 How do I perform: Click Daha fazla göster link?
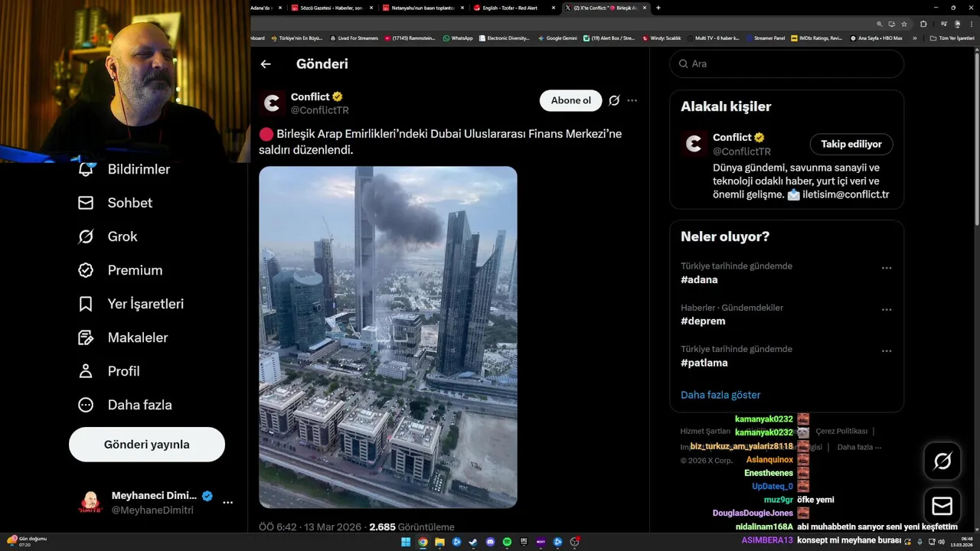[720, 395]
